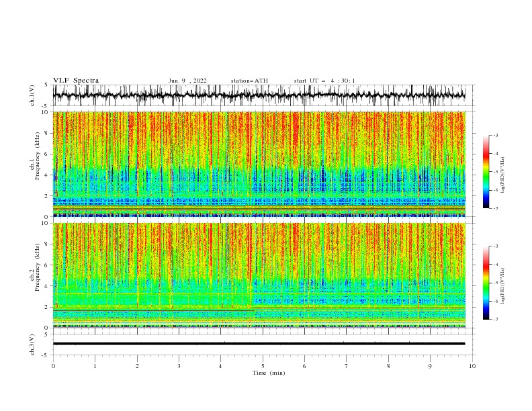Click the "-5" label on upper color bar
Image resolution: width=532 pixels, height=411 pixels.
pyautogui.click(x=495, y=172)
